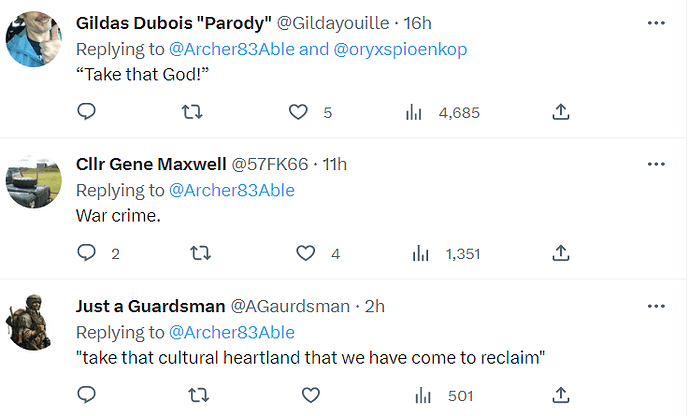The image size is (690, 416).
Task: Open Cllr Gene Maxwell's profile name
Action: 150,164
